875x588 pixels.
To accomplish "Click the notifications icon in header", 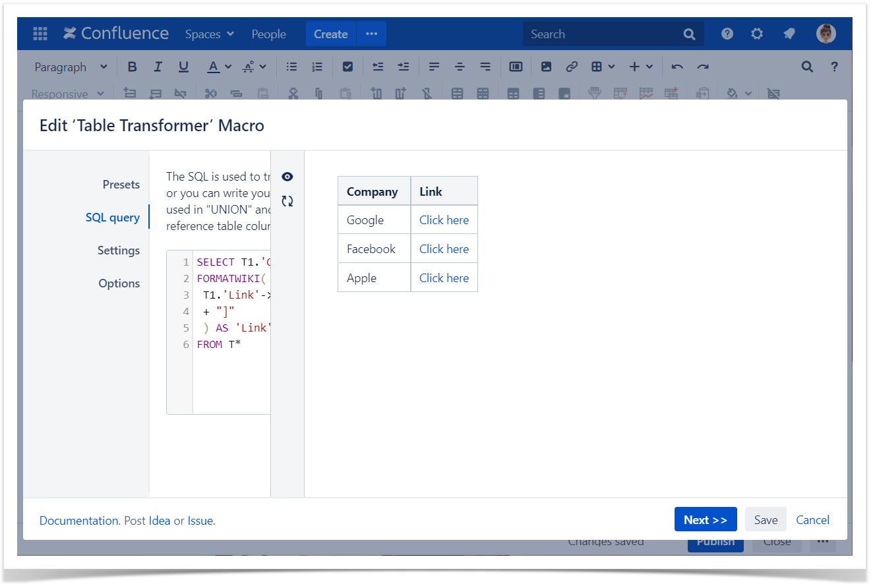I will tap(789, 34).
